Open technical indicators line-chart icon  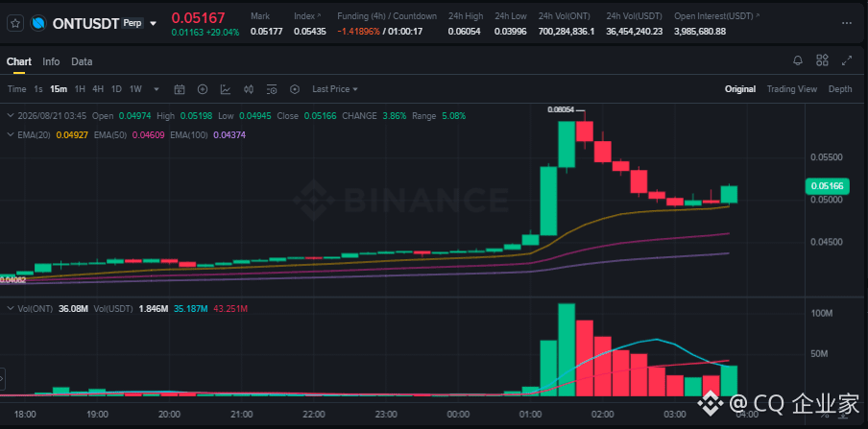point(226,89)
